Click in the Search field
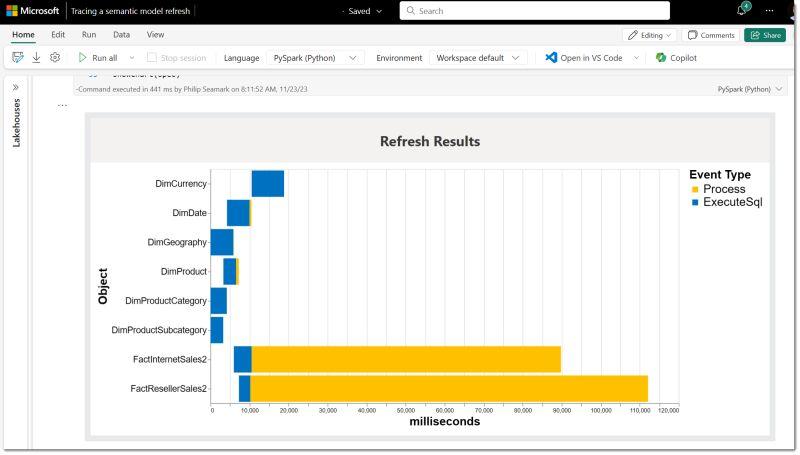The image size is (800, 455). point(536,11)
